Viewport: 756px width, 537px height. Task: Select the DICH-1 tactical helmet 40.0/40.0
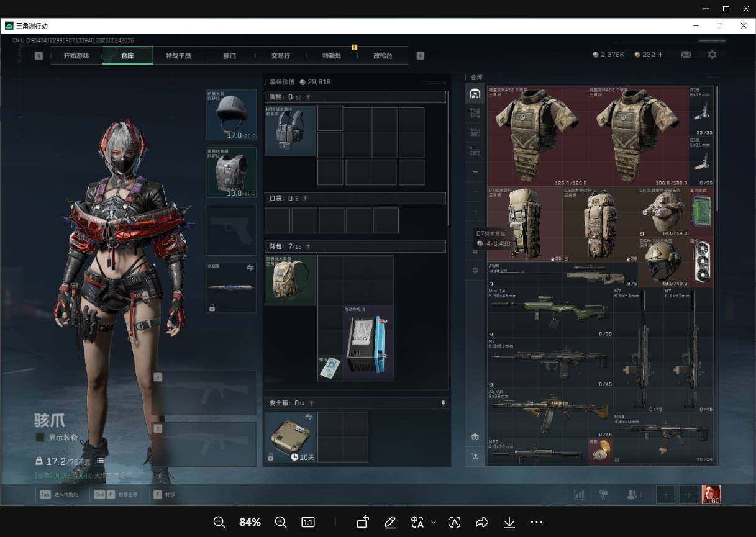point(663,262)
